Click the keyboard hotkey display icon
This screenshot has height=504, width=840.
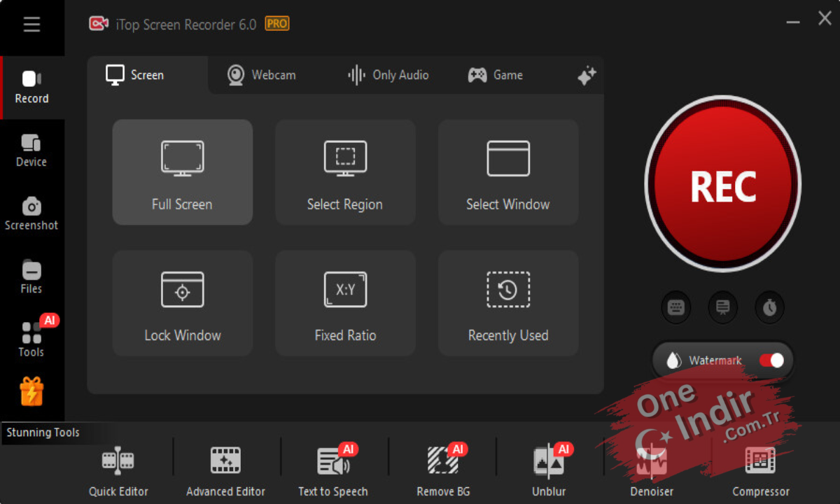[676, 307]
